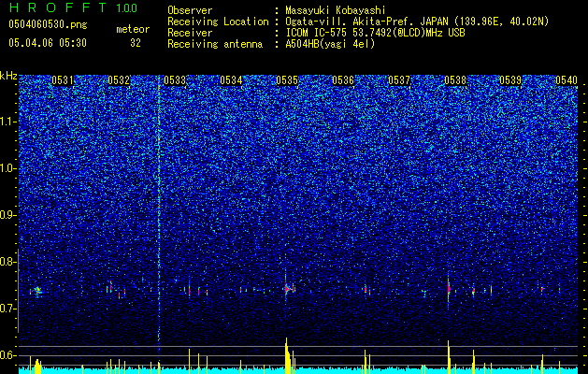The width and height of the screenshot is (588, 374).
Task: Click the 0535 time marker
Action: [287, 80]
